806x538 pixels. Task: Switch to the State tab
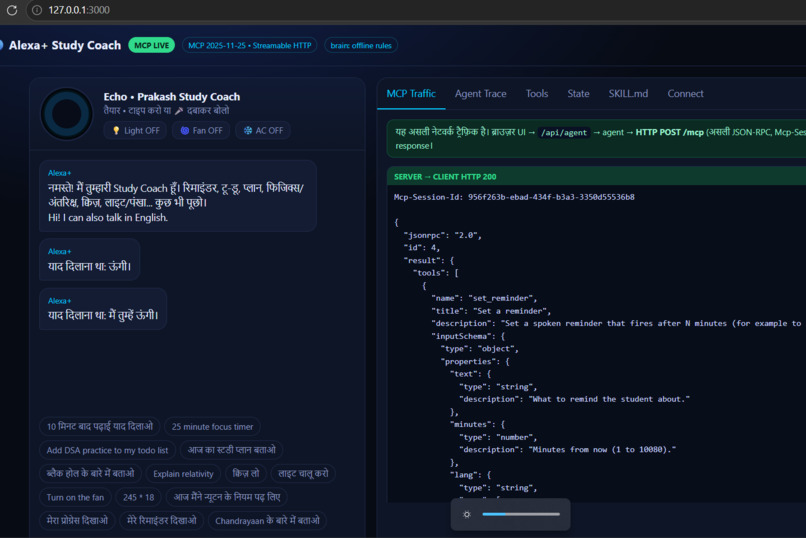click(x=578, y=94)
